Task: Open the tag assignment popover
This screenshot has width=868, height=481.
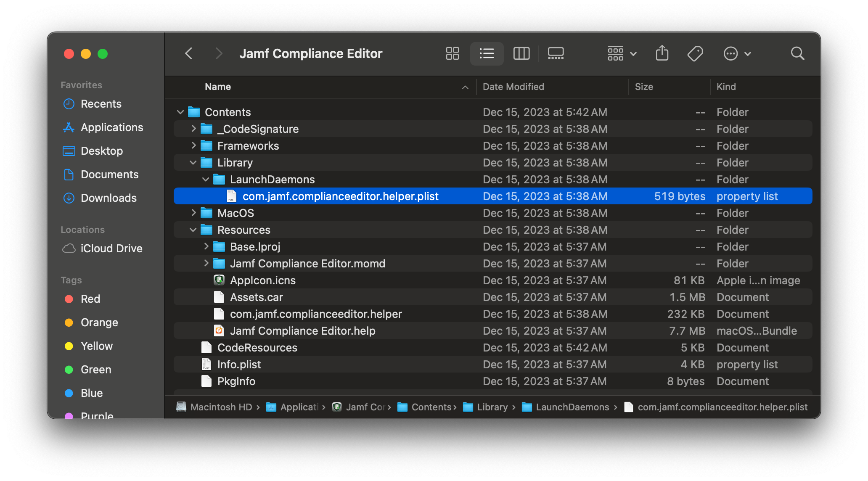Action: 695,53
